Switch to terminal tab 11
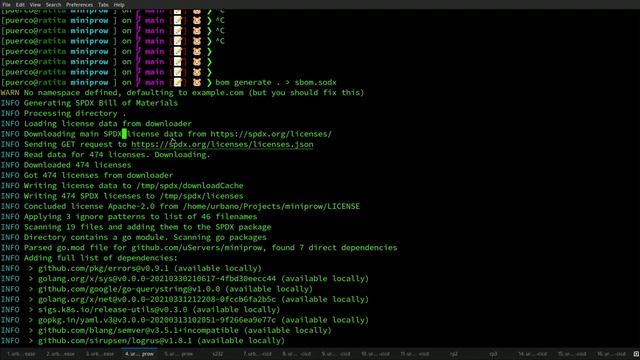The width and height of the screenshot is (640, 360). [414, 354]
